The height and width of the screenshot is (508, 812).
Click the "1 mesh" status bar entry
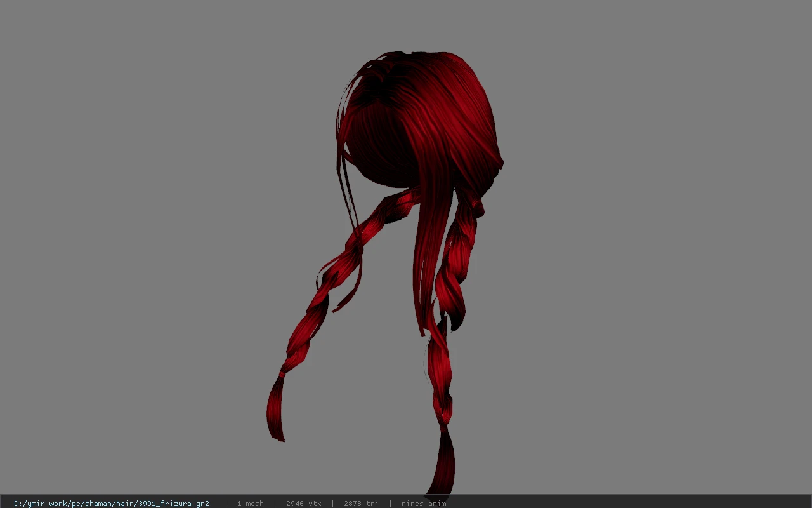click(250, 504)
